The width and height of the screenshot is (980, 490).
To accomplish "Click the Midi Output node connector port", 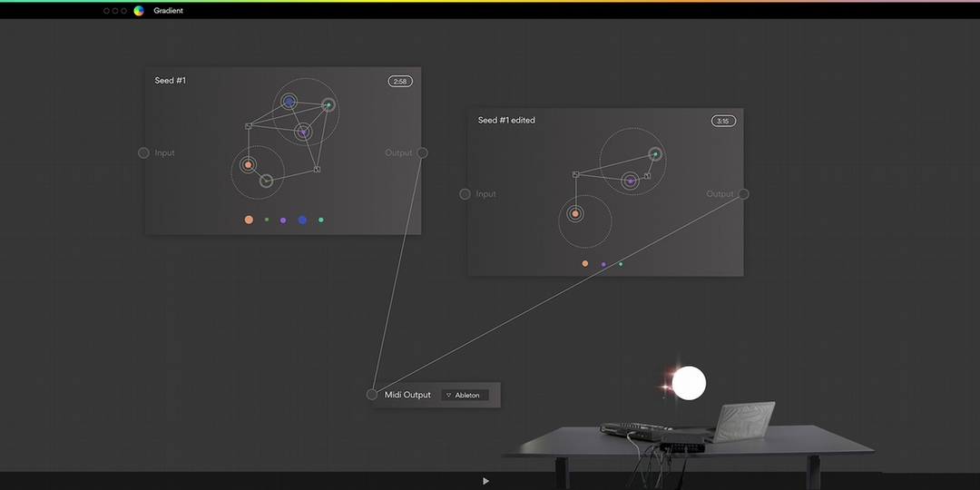I will click(x=372, y=394).
